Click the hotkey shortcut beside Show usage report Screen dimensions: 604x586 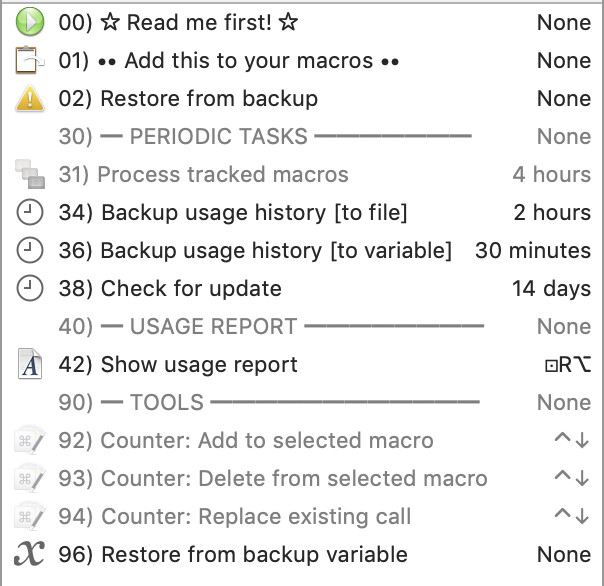(568, 364)
